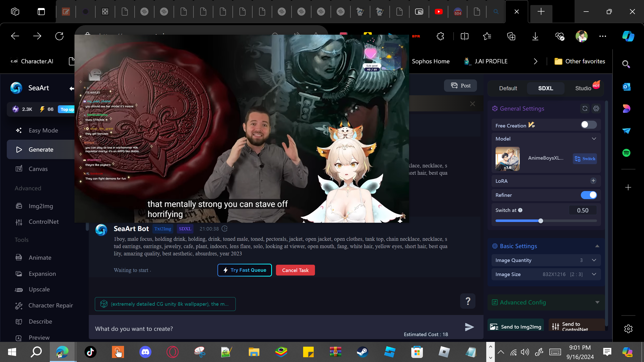Open the browser downloads icon
Screen dimensions: 644x362
535,36
